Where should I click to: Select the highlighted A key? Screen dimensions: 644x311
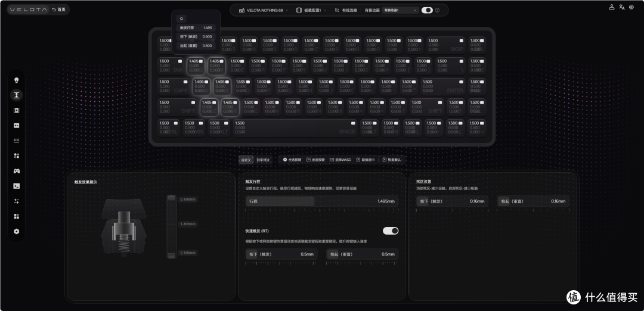201,86
